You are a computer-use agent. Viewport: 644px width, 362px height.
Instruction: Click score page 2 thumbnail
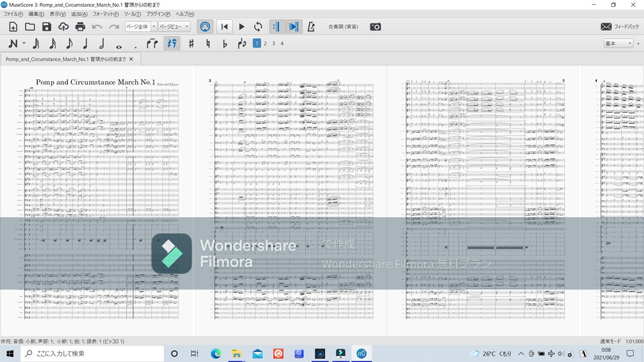290,199
